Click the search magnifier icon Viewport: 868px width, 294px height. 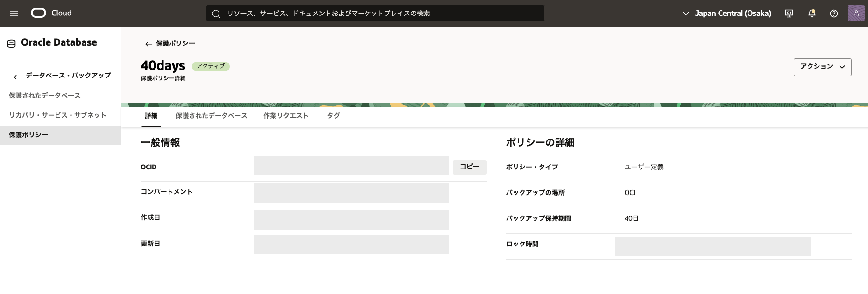pos(216,14)
